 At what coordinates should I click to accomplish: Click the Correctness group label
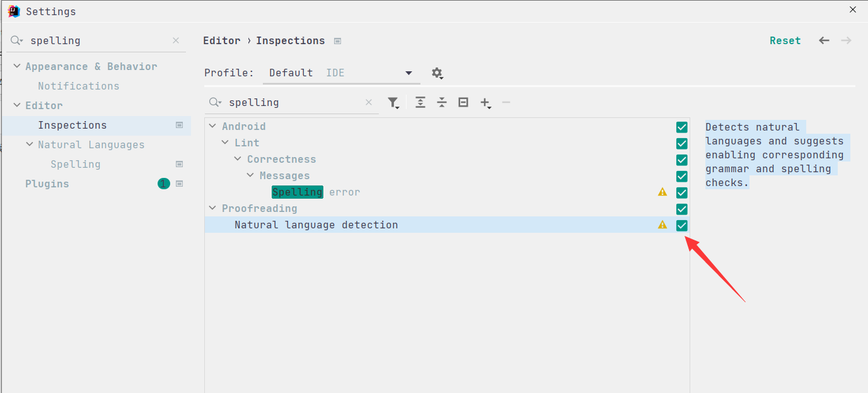282,159
